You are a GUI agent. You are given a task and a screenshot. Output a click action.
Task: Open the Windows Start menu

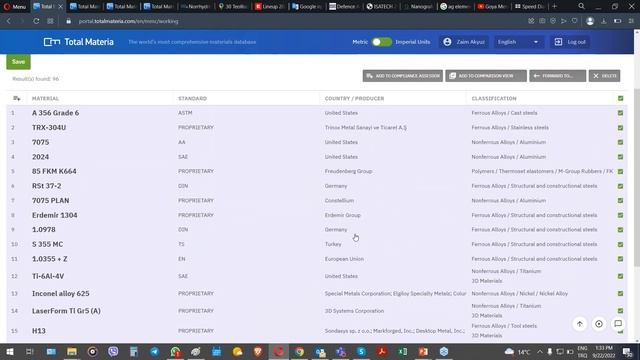click(x=9, y=351)
